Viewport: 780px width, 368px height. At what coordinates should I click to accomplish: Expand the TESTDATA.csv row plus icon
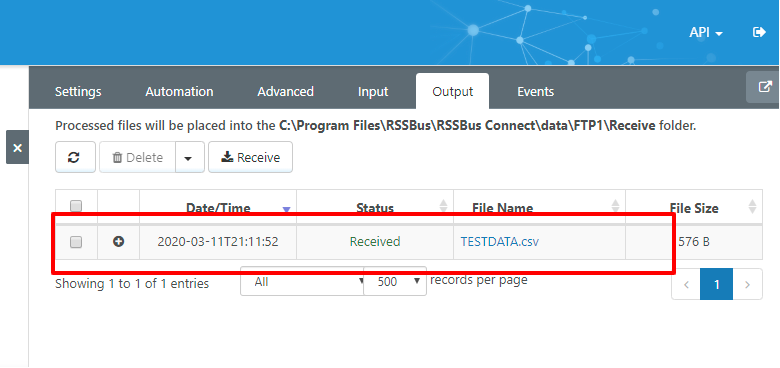point(118,242)
